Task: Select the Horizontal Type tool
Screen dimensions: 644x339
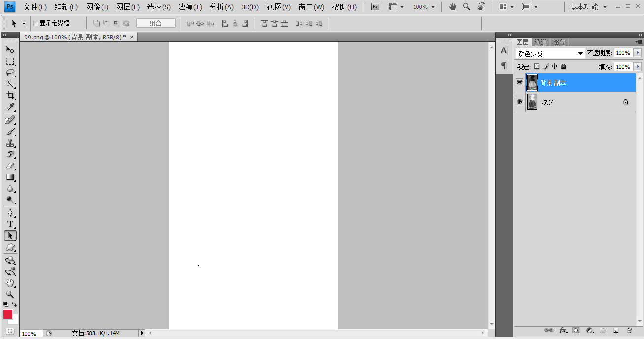Action: coord(10,224)
